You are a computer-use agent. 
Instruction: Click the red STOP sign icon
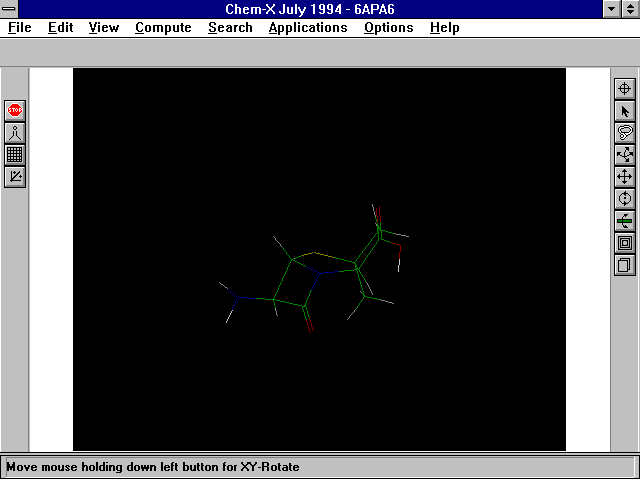pyautogui.click(x=14, y=110)
